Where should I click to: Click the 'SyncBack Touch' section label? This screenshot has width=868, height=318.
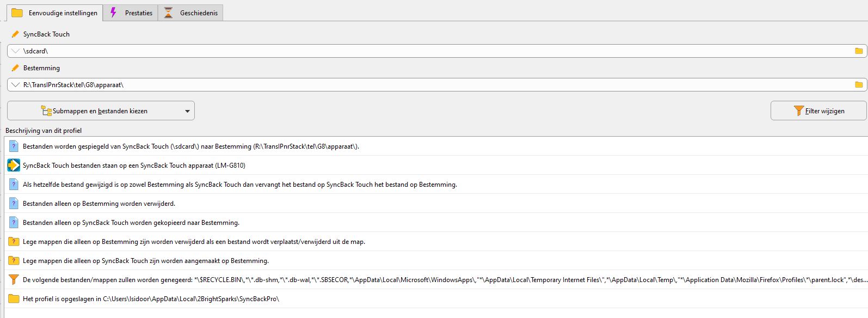point(46,34)
